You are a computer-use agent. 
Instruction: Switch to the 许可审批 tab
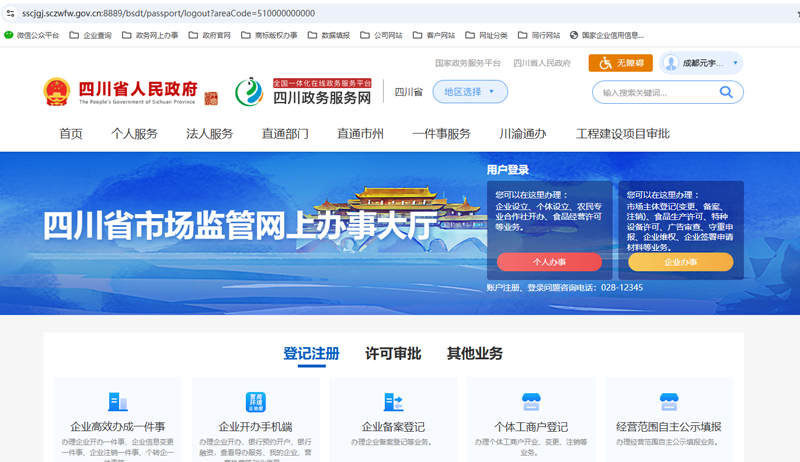[392, 354]
